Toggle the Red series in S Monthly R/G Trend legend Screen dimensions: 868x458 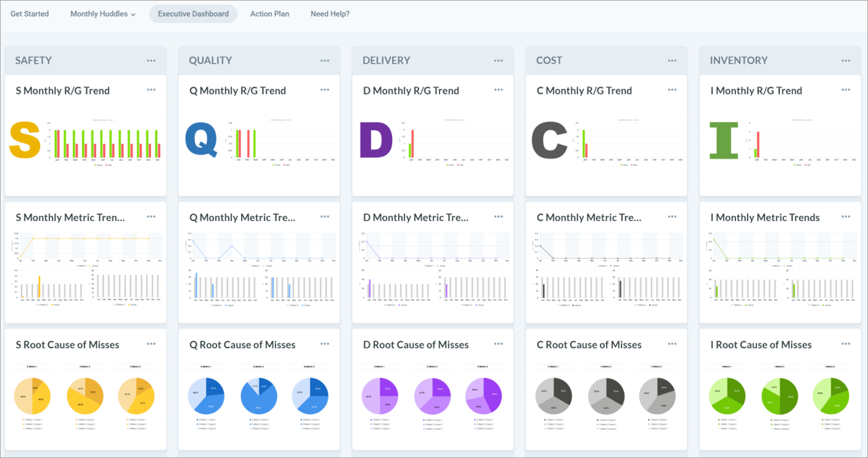[x=108, y=165]
